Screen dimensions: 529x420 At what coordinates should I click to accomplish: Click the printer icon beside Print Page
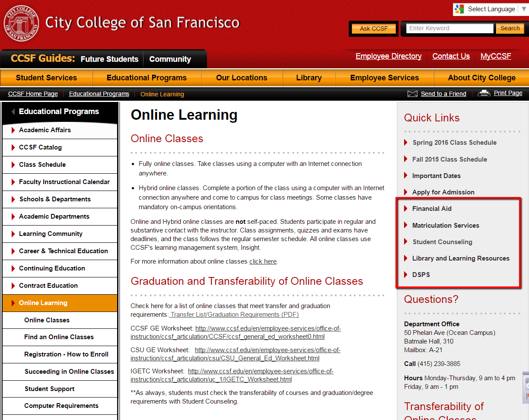484,93
